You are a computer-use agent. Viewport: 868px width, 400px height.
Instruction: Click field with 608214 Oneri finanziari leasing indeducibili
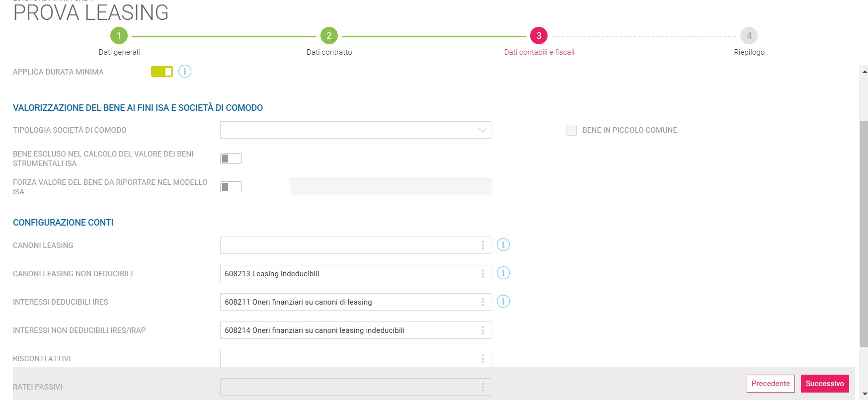(x=356, y=330)
